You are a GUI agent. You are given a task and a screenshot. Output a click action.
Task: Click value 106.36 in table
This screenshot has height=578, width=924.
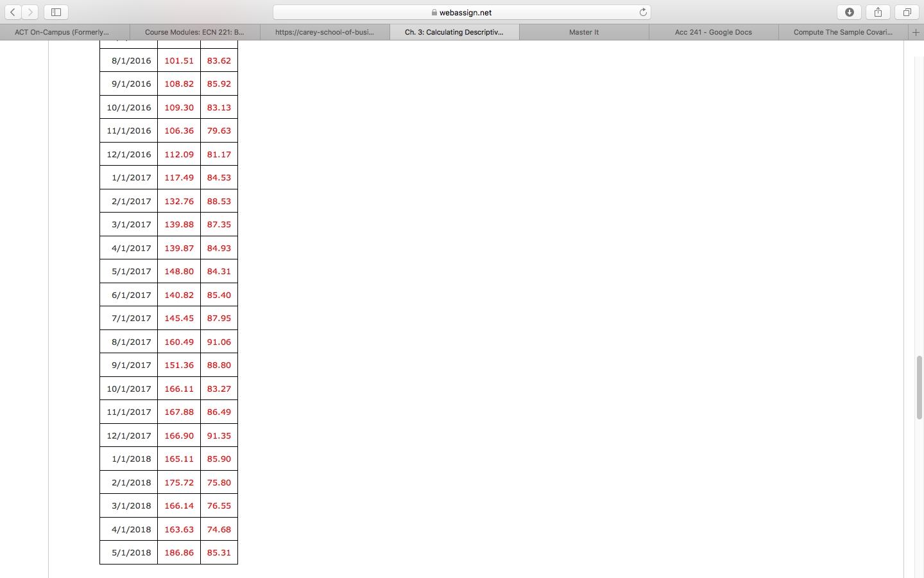179,130
